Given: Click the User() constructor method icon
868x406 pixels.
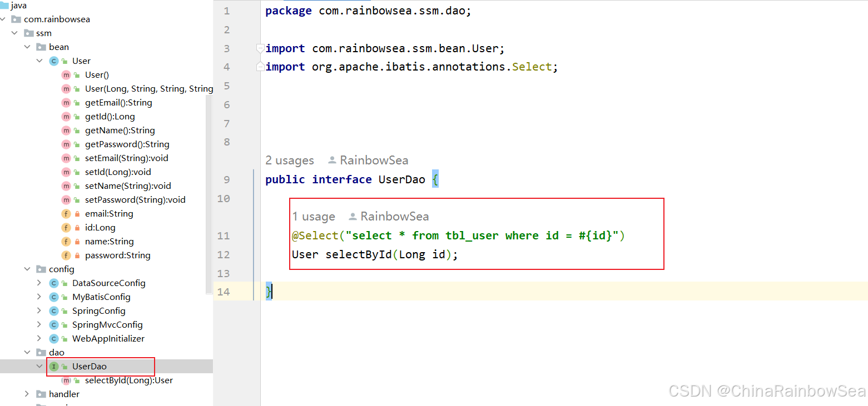Looking at the screenshot, I should coord(66,75).
